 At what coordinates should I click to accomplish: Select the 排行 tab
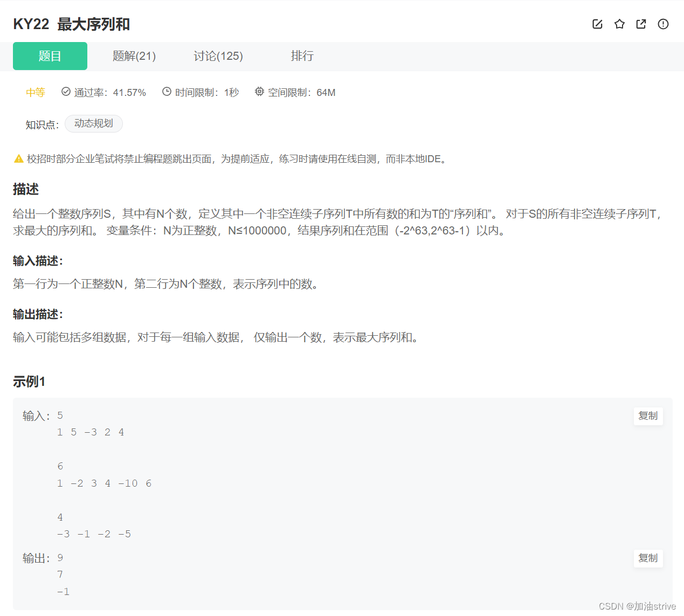302,56
